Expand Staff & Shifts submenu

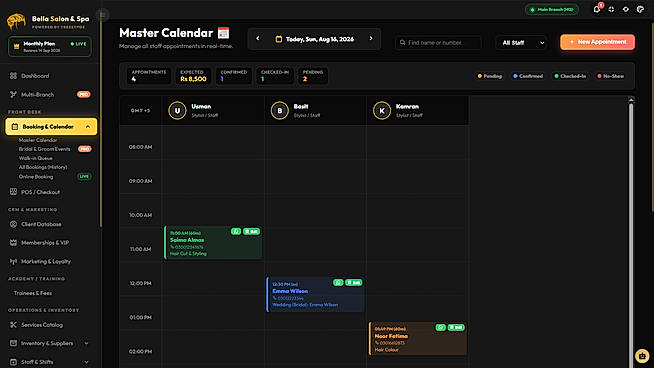86,362
